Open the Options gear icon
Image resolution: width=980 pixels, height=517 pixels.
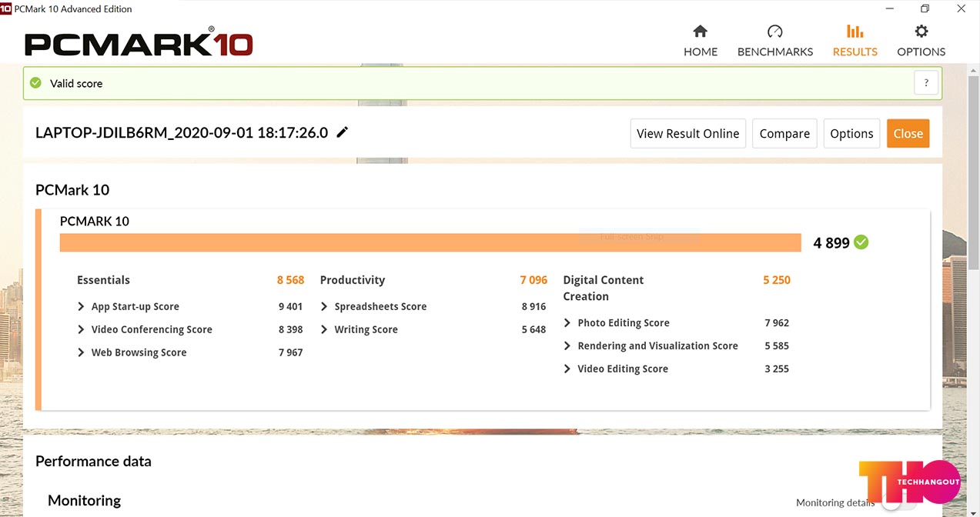point(921,32)
